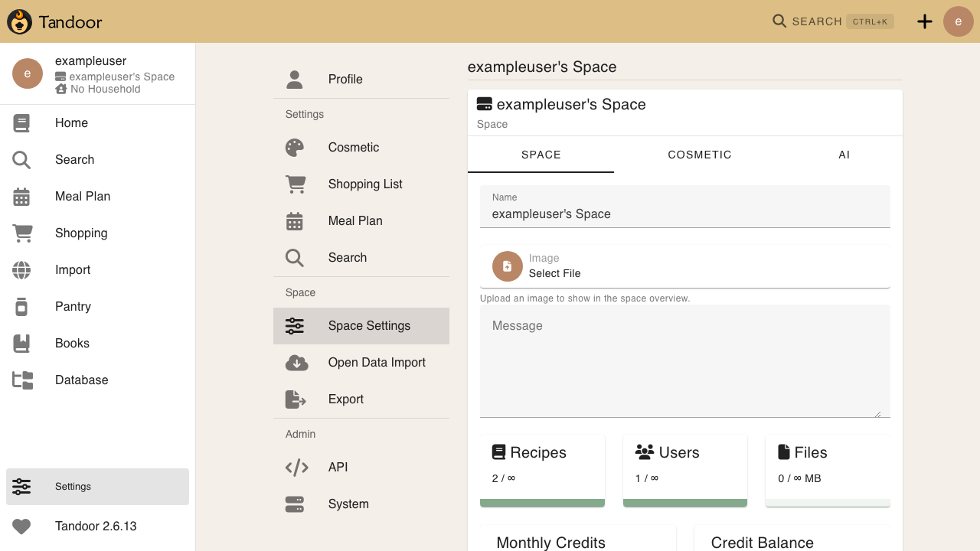Click the Database folder-tree icon
Viewport: 980px width, 551px height.
pos(23,380)
